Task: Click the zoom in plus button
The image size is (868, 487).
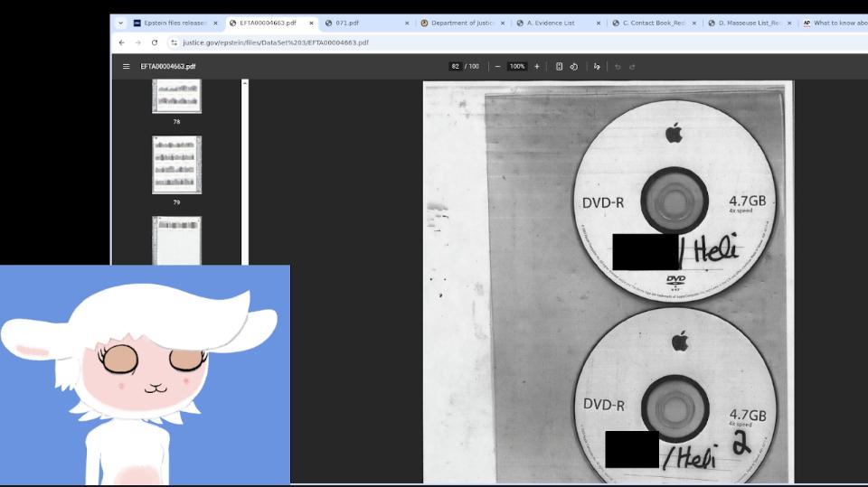Action: click(x=537, y=66)
